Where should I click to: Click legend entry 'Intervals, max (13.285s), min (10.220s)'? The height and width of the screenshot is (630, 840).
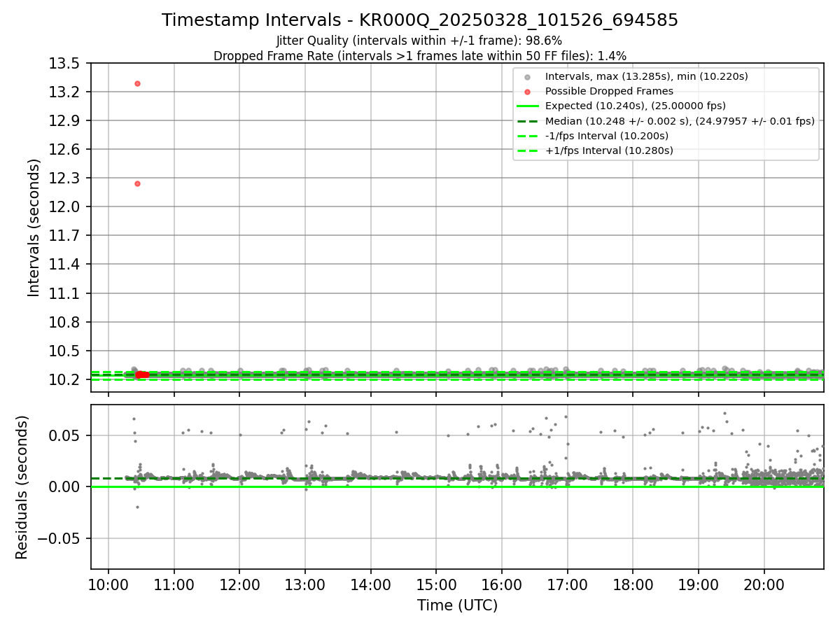646,76
